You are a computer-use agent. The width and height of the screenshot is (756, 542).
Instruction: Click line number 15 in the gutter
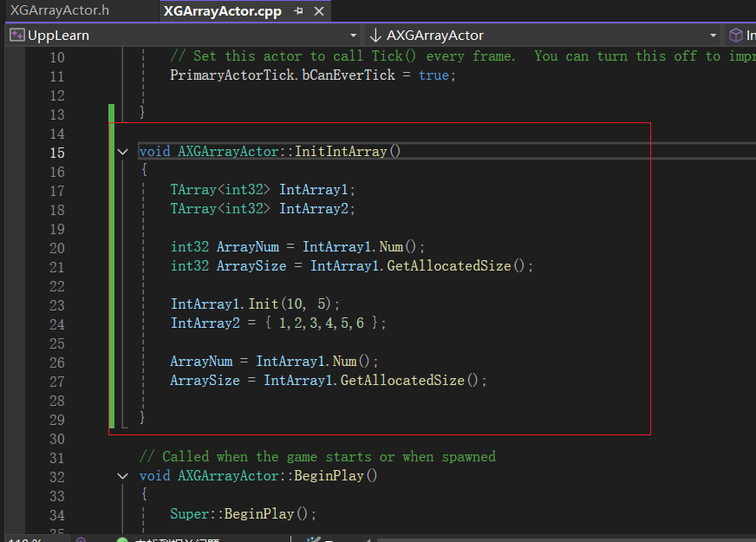coord(57,153)
